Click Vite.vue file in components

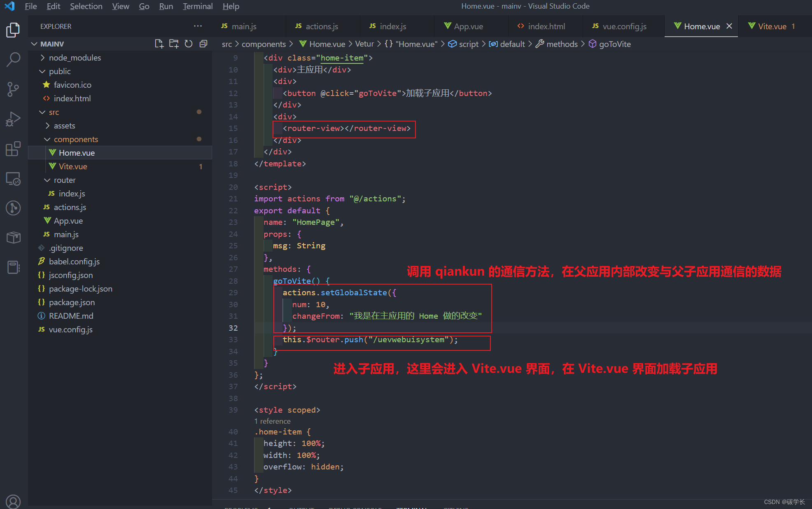click(x=72, y=166)
